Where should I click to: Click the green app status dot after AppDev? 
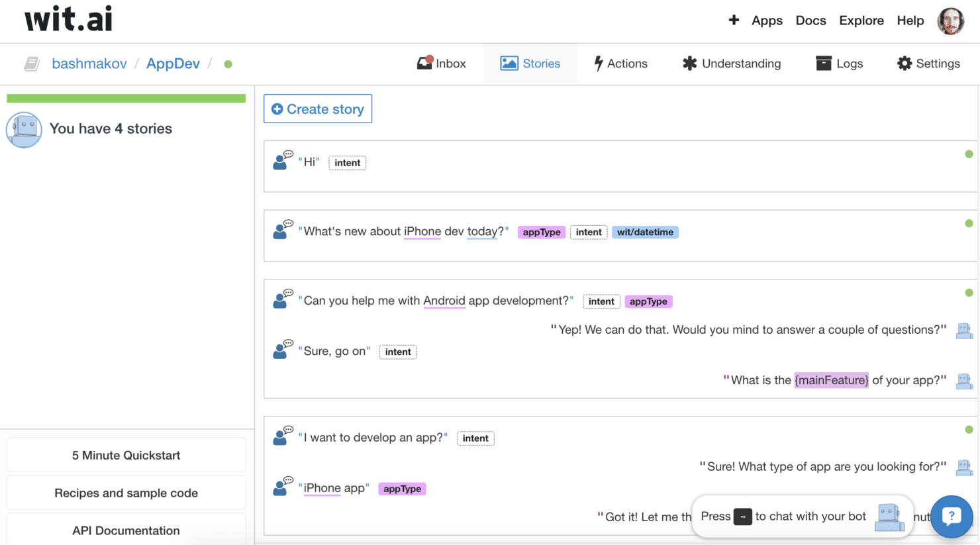pyautogui.click(x=228, y=64)
